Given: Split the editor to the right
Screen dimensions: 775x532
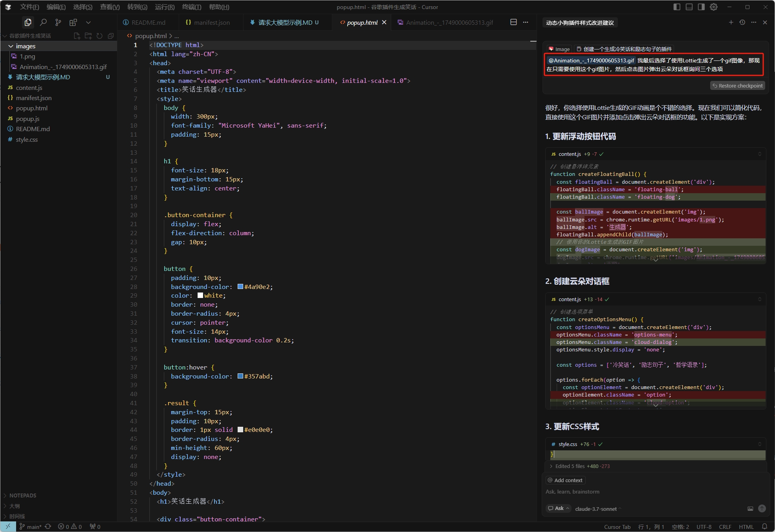Looking at the screenshot, I should coord(513,22).
